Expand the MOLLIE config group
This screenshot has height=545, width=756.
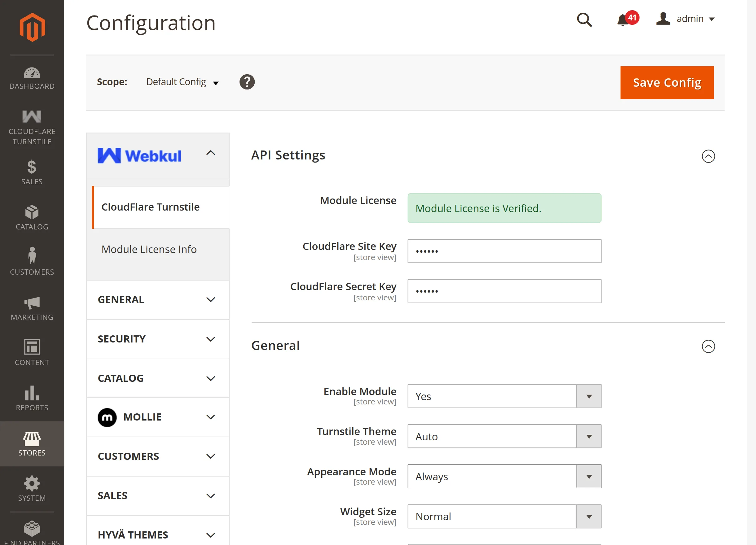tap(158, 417)
